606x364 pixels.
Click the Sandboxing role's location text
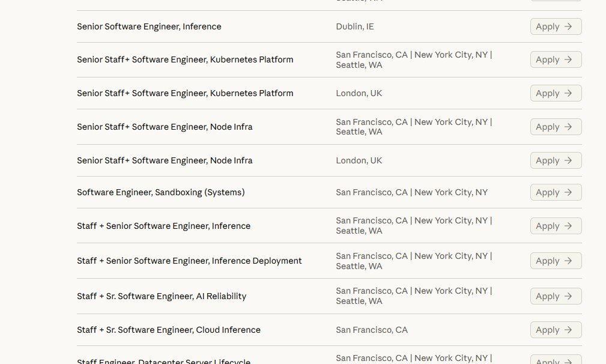click(x=411, y=192)
